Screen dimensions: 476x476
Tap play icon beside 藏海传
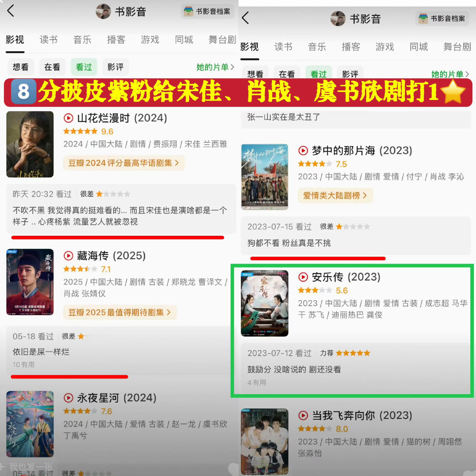[x=68, y=256]
